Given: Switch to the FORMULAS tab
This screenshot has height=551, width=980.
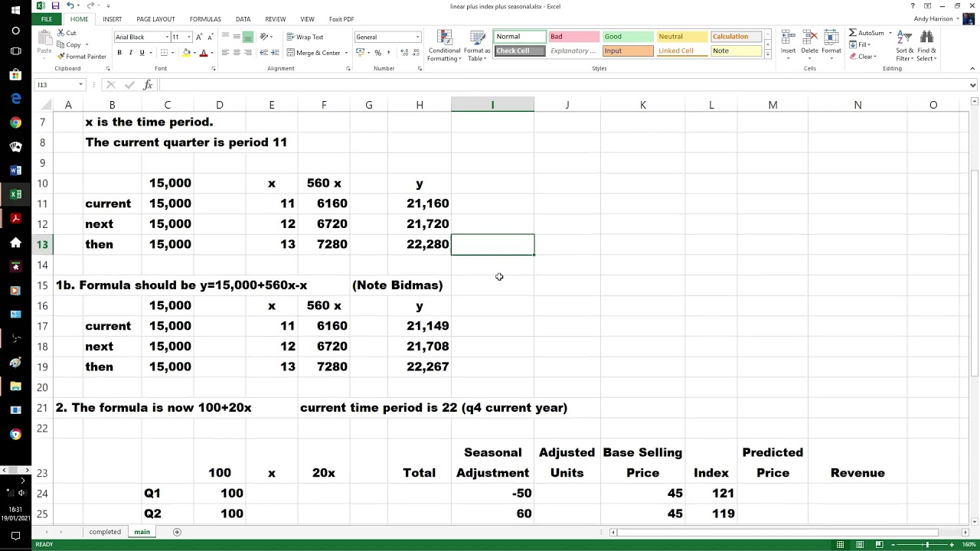Looking at the screenshot, I should coord(205,19).
